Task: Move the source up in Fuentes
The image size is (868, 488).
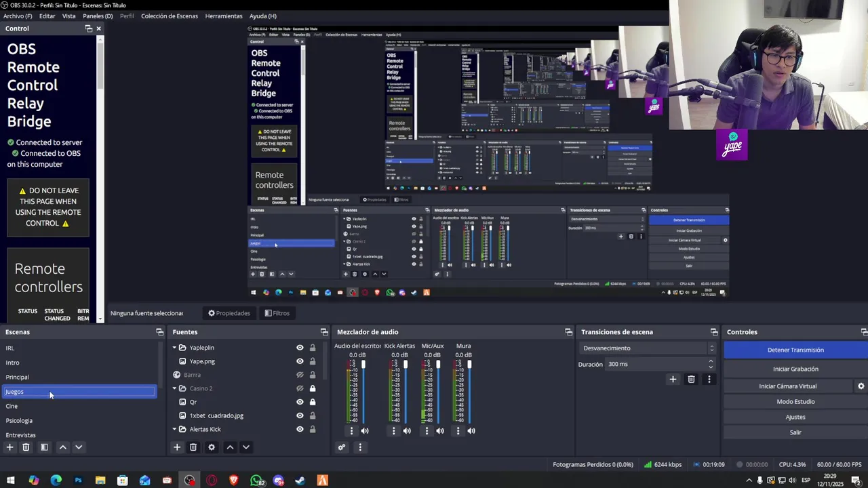Action: 230,447
